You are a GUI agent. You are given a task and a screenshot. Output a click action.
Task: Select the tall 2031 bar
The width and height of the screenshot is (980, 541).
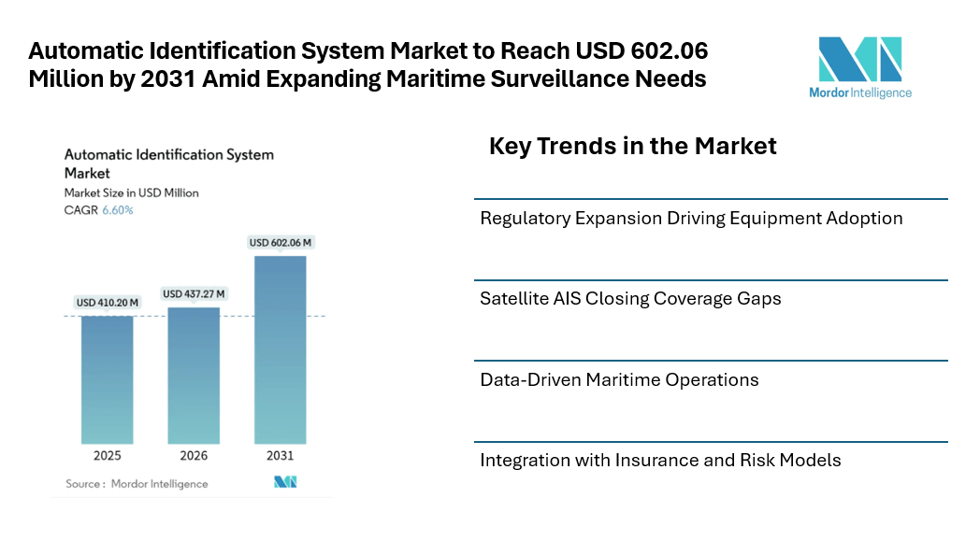coord(280,349)
